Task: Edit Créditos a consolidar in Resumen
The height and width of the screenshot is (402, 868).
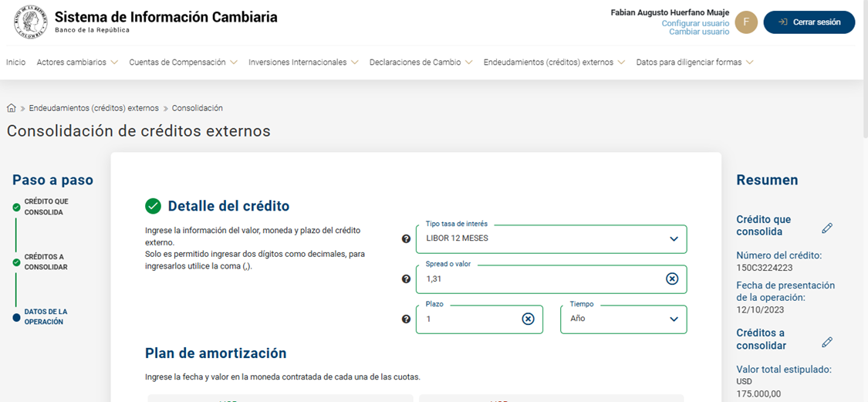Action: click(827, 342)
